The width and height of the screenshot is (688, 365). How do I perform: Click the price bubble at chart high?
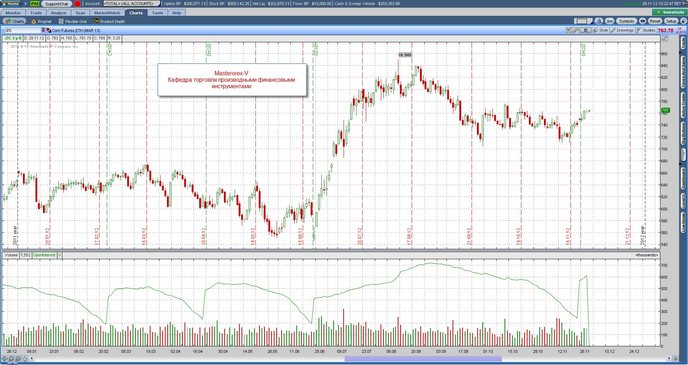(405, 55)
